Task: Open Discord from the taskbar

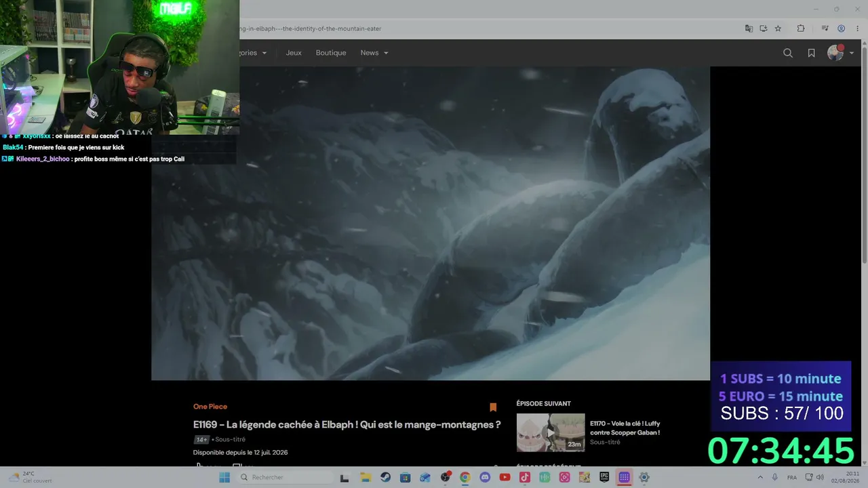Action: [x=485, y=477]
